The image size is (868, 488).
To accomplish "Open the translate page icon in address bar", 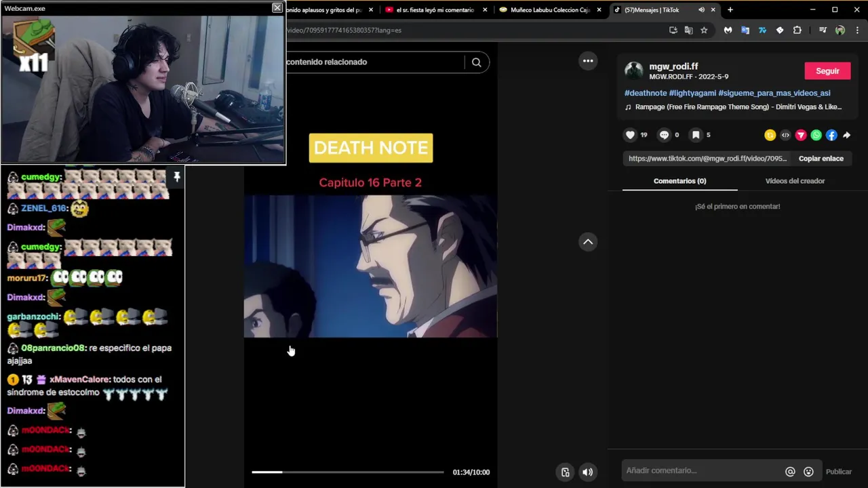I will (x=688, y=30).
